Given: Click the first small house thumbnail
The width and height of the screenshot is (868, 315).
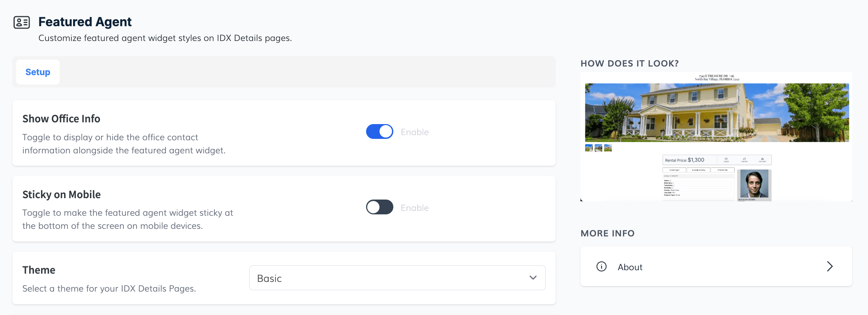Looking at the screenshot, I should pyautogui.click(x=589, y=148).
